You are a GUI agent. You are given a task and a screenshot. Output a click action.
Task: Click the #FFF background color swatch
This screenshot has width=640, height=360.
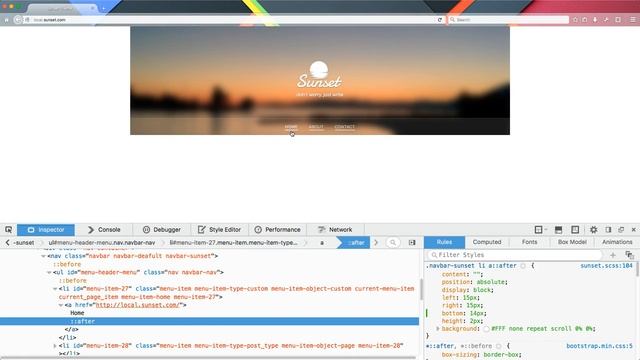click(x=486, y=329)
